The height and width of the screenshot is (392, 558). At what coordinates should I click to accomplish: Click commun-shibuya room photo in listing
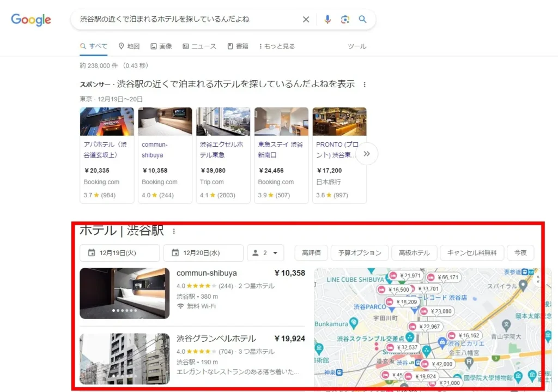tap(125, 293)
